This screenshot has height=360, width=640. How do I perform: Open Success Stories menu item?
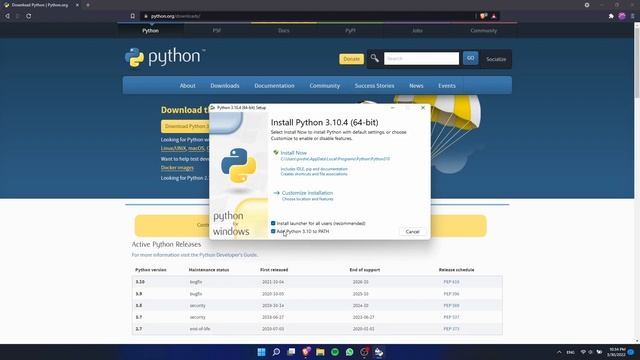374,86
